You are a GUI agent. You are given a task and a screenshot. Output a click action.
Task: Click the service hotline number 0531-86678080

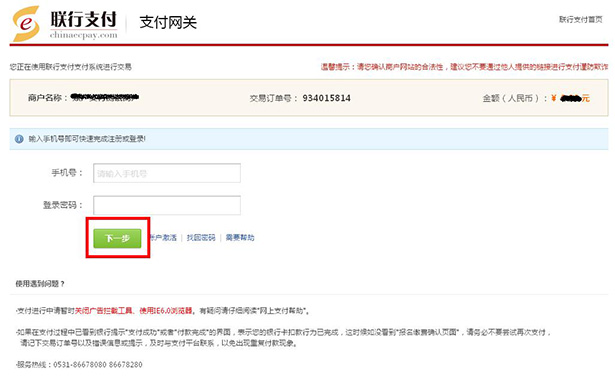[80, 364]
